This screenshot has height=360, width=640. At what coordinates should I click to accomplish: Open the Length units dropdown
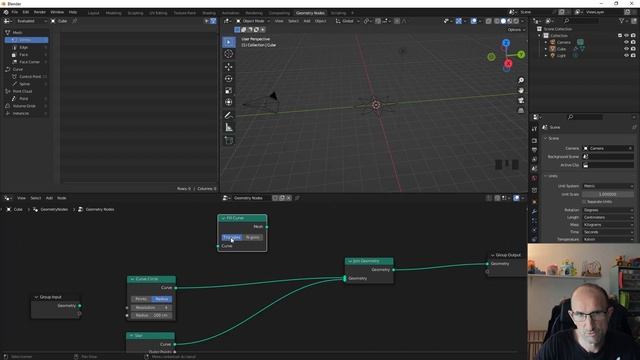(x=608, y=217)
